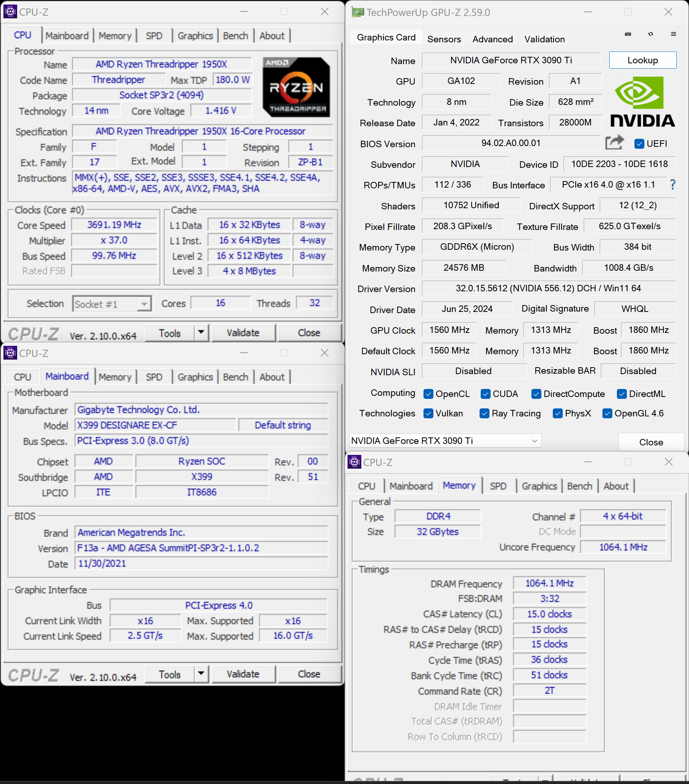Click Validate in CPU-Z Mainboard window

pyautogui.click(x=243, y=674)
